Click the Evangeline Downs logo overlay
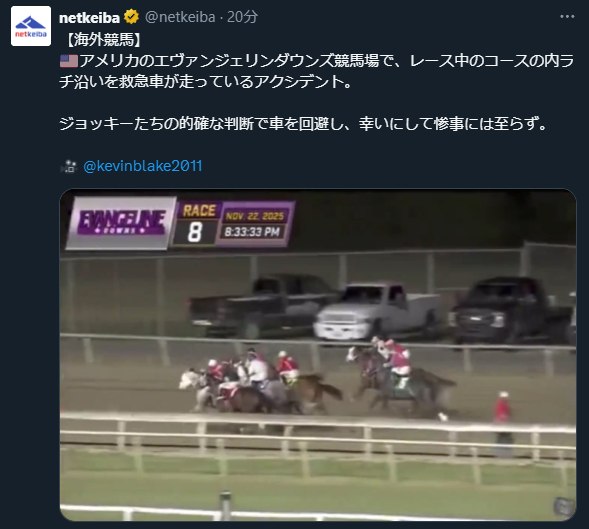The image size is (589, 529). tap(121, 222)
